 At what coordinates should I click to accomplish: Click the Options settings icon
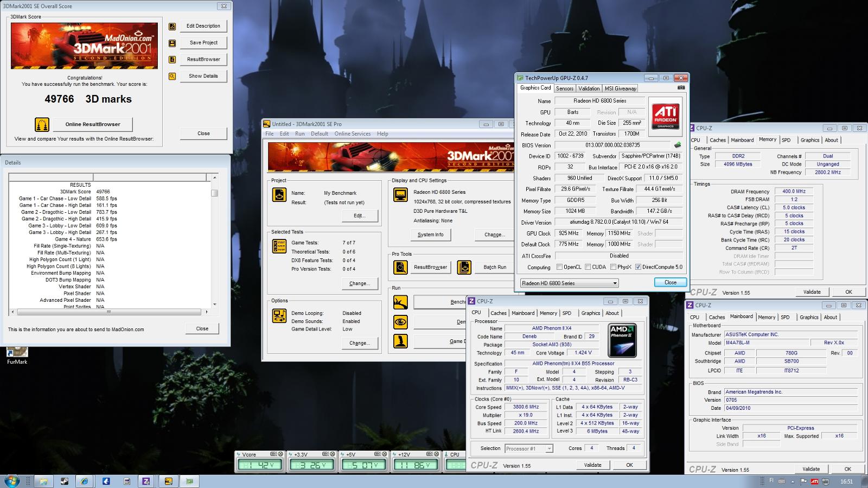(279, 315)
